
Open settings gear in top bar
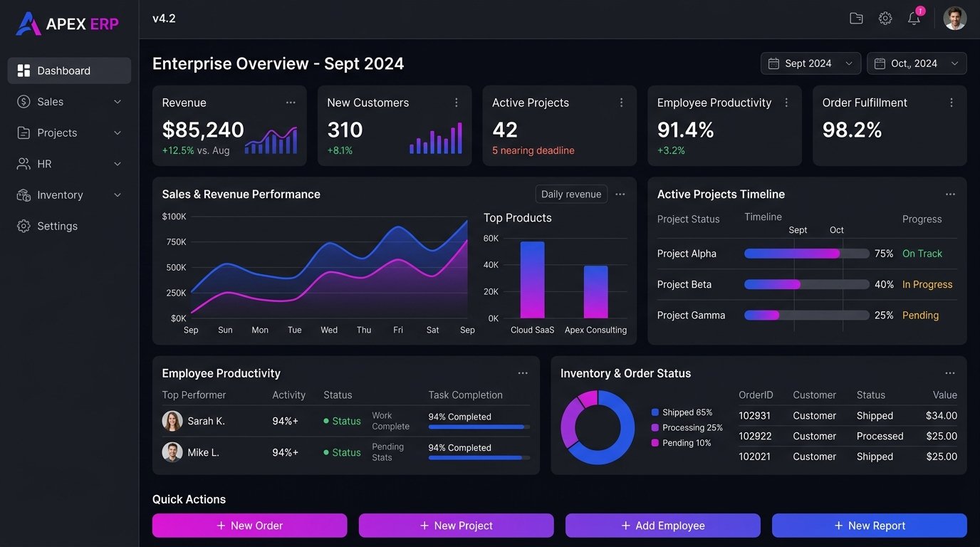(885, 19)
